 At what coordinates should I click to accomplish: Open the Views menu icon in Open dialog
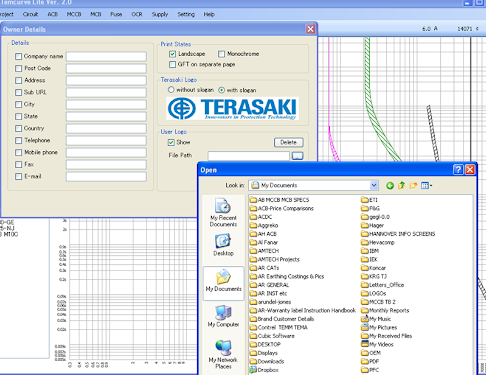426,186
